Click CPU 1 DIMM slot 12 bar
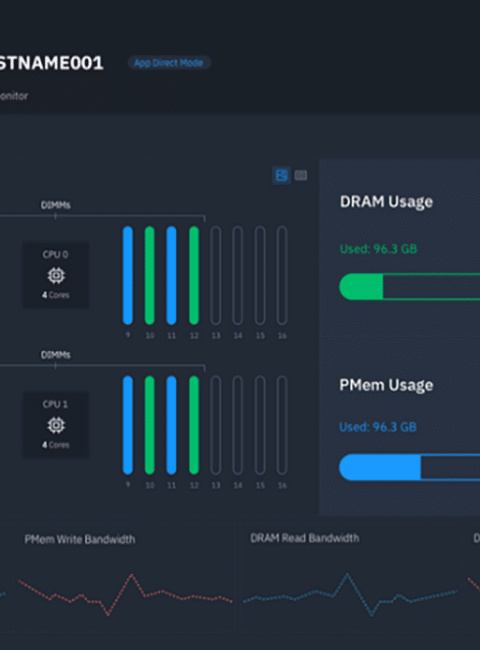The height and width of the screenshot is (650, 480). coord(194,425)
